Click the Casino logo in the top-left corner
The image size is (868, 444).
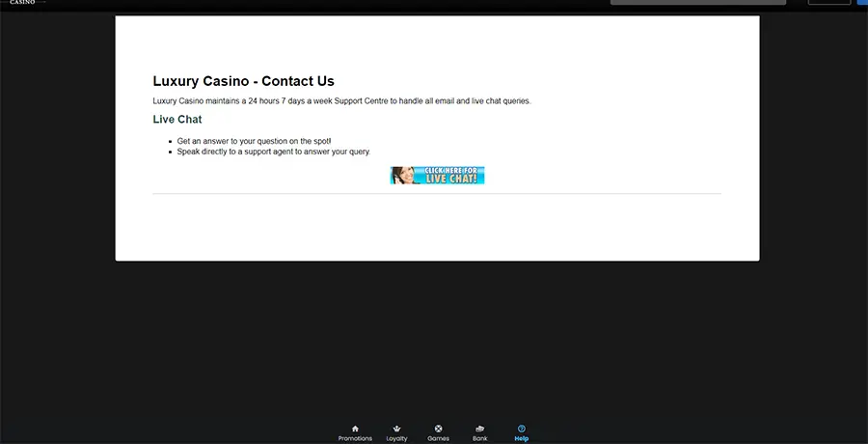pos(23,2)
